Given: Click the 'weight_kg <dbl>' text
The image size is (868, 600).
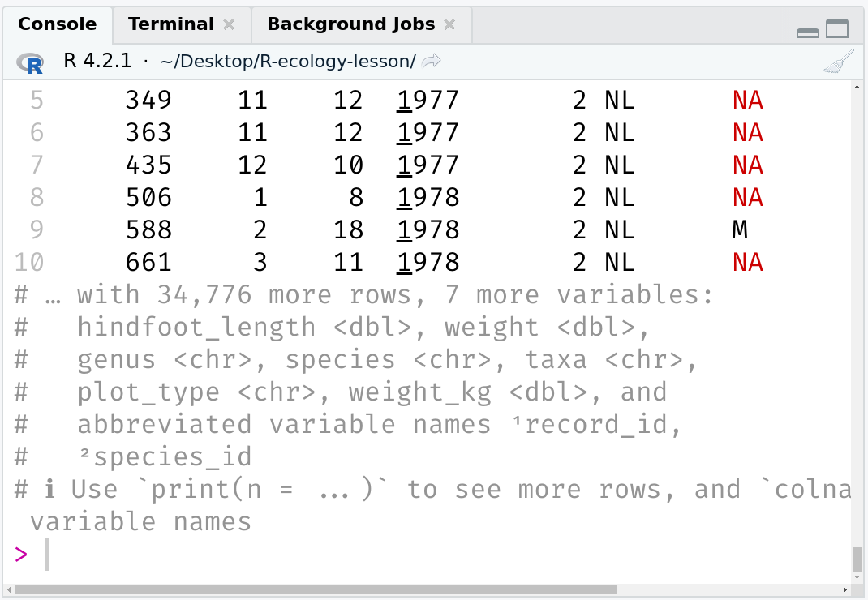Looking at the screenshot, I should [468, 392].
